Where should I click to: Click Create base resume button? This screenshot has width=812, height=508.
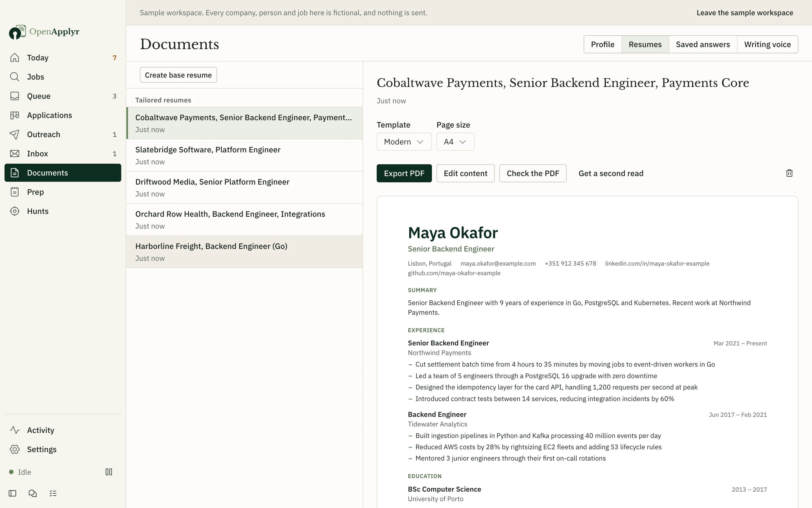(178, 75)
